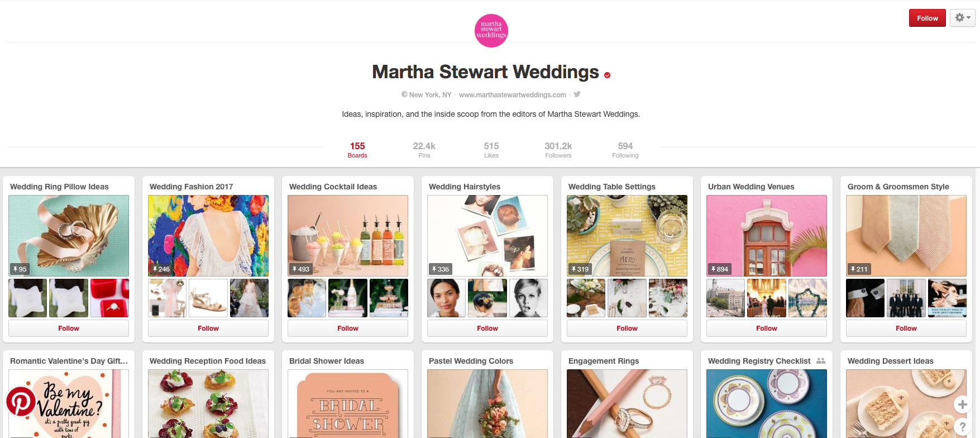Open the gear settings dropdown menu
The height and width of the screenshot is (438, 980).
[963, 18]
